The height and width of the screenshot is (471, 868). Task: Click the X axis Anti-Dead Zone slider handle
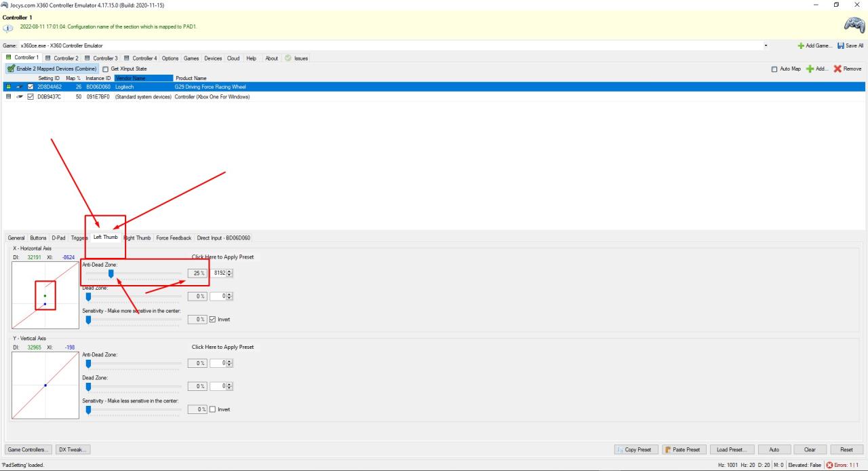(111, 274)
